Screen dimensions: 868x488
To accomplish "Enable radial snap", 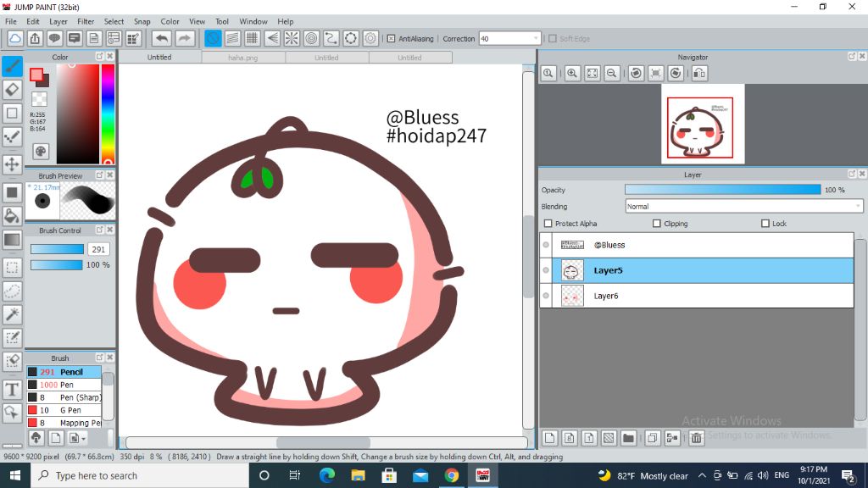I will (x=292, y=38).
